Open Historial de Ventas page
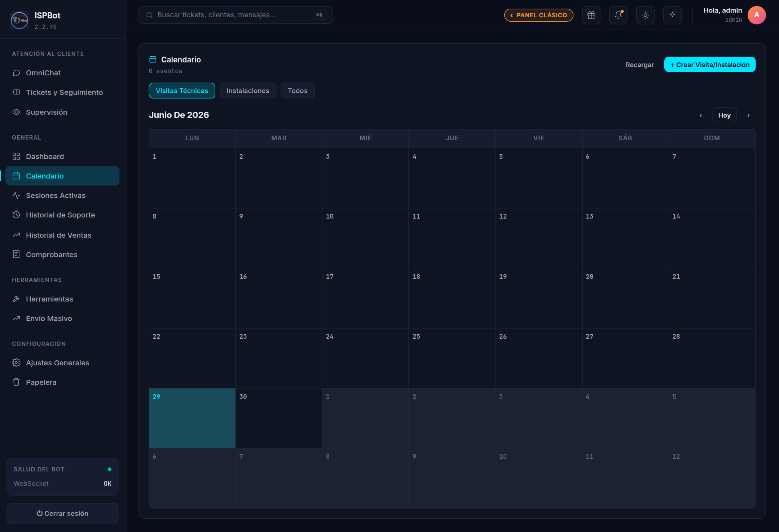The width and height of the screenshot is (779, 532). [x=62, y=235]
